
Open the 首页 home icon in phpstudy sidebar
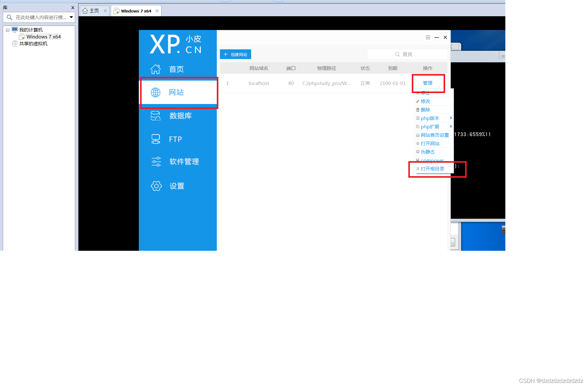point(156,69)
